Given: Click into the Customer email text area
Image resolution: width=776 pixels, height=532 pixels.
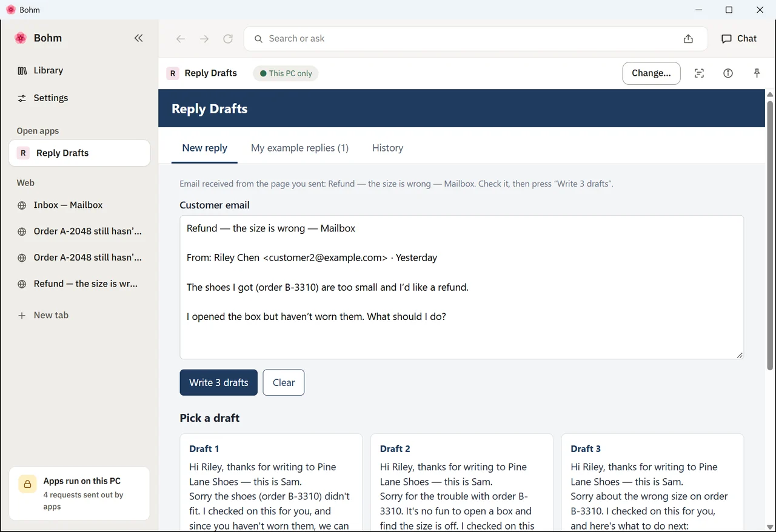Looking at the screenshot, I should (x=461, y=287).
